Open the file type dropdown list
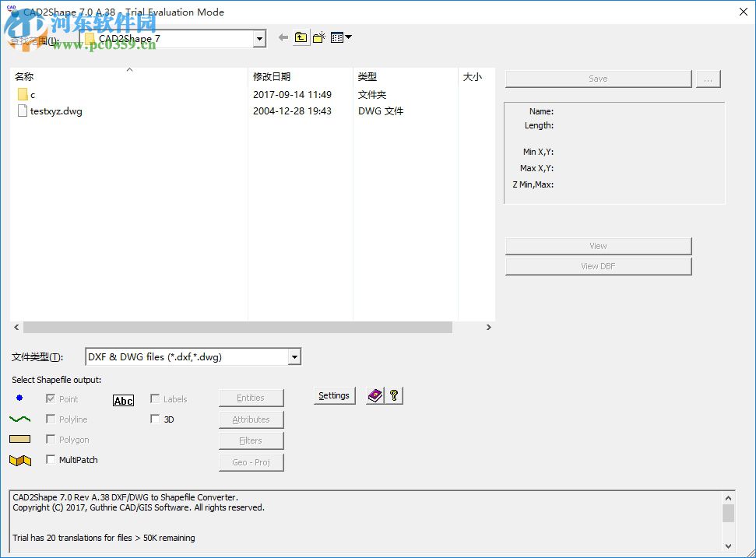 [x=294, y=356]
